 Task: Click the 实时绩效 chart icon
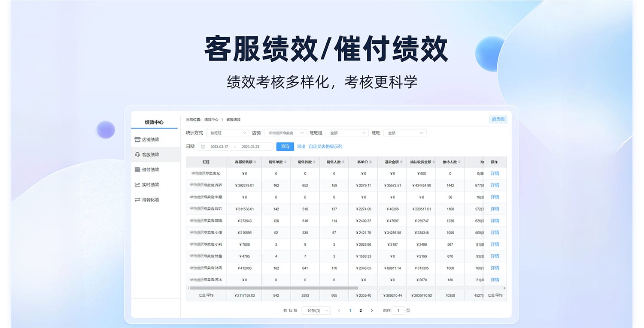137,185
